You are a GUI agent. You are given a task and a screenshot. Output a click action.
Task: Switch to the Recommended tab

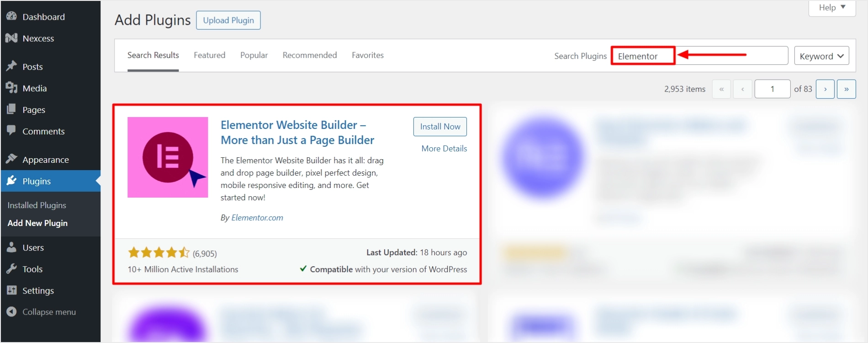point(310,55)
